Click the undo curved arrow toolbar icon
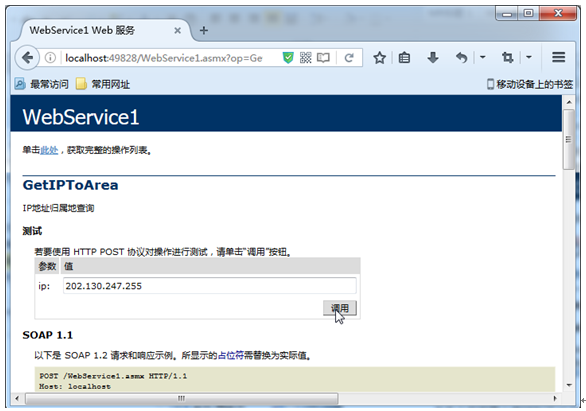 pos(462,58)
